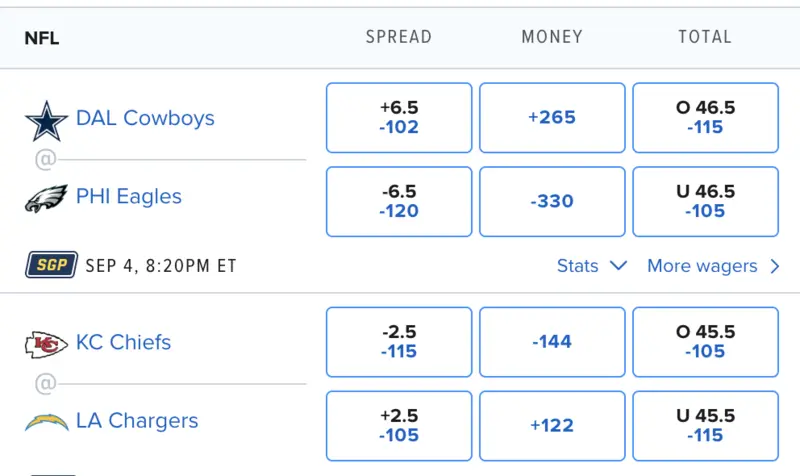Click the Philadelphia Eagles logo
Screen dimensions: 800x476
click(x=46, y=198)
